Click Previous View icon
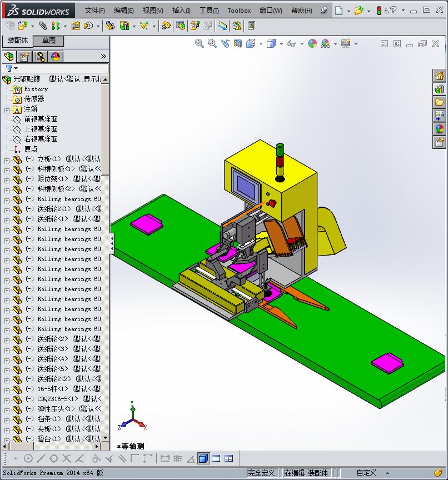The image size is (448, 480). (225, 43)
